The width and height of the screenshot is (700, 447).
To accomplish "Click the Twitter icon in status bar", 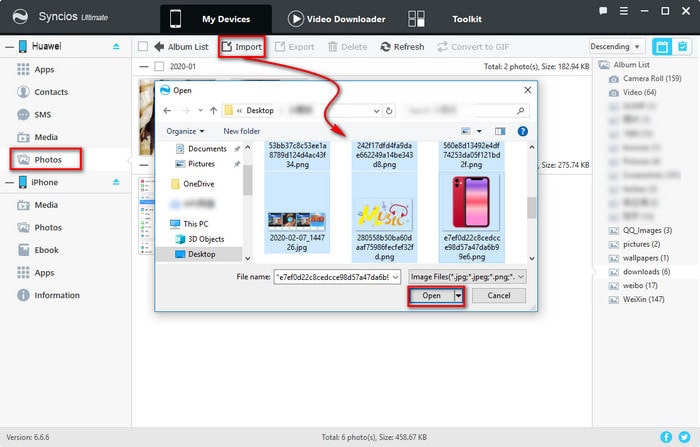I will click(685, 437).
